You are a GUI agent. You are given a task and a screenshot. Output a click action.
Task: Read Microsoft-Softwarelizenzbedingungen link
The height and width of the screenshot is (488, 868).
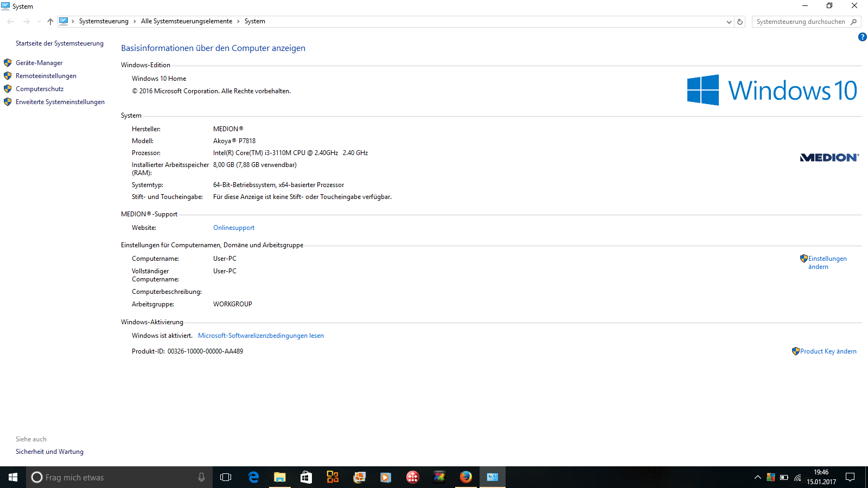[x=261, y=336]
